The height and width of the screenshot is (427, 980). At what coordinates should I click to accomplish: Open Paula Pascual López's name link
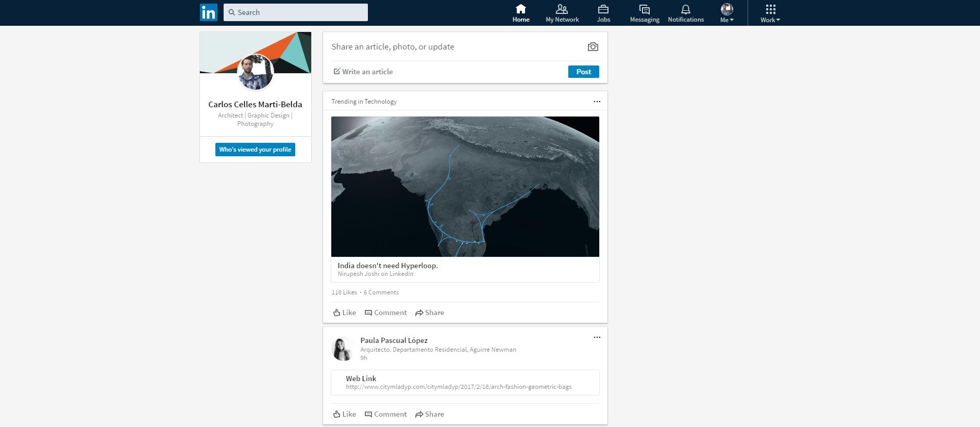pyautogui.click(x=394, y=340)
